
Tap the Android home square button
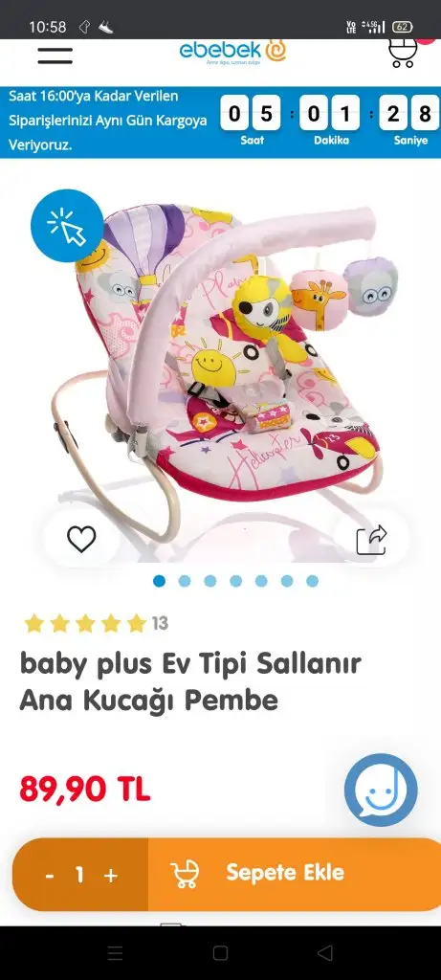(220, 952)
